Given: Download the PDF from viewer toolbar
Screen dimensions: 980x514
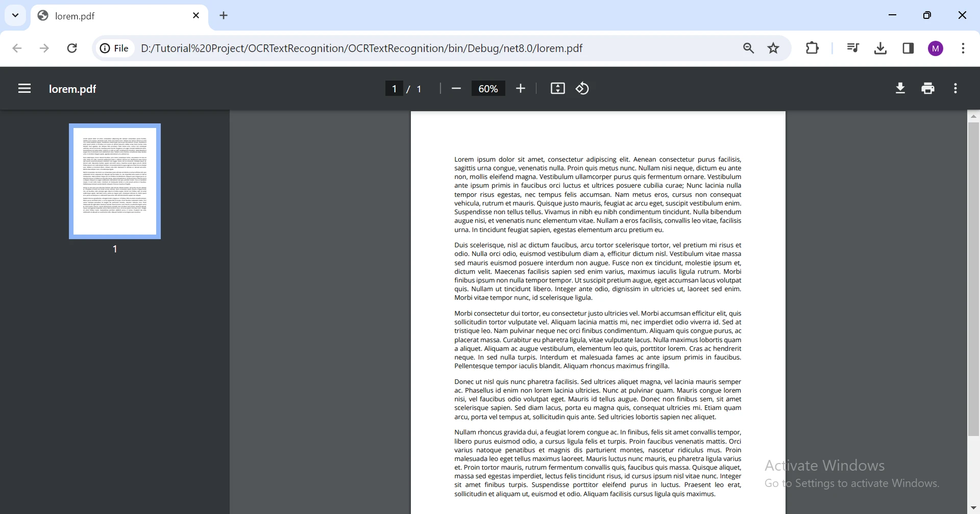Looking at the screenshot, I should pos(900,89).
